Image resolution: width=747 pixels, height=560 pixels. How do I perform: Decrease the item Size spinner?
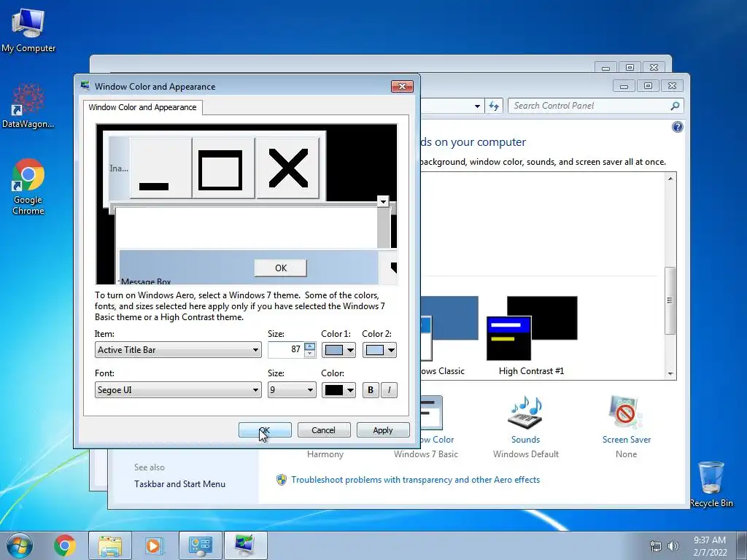click(x=309, y=354)
